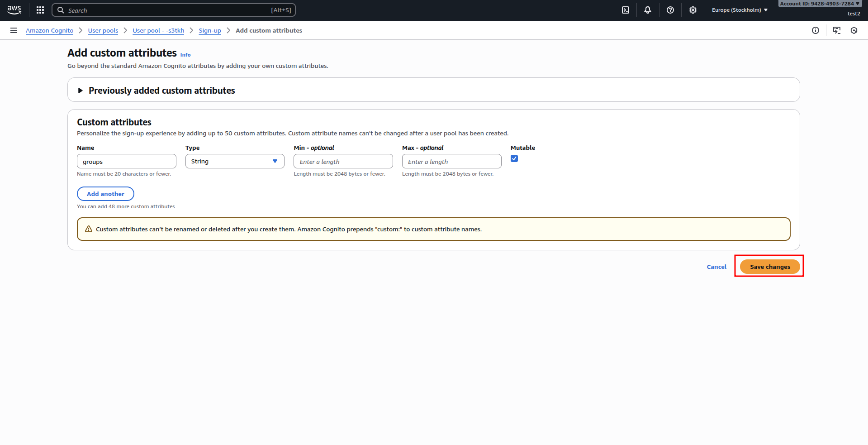
Task: Open the Account ID dropdown menu
Action: [820, 4]
